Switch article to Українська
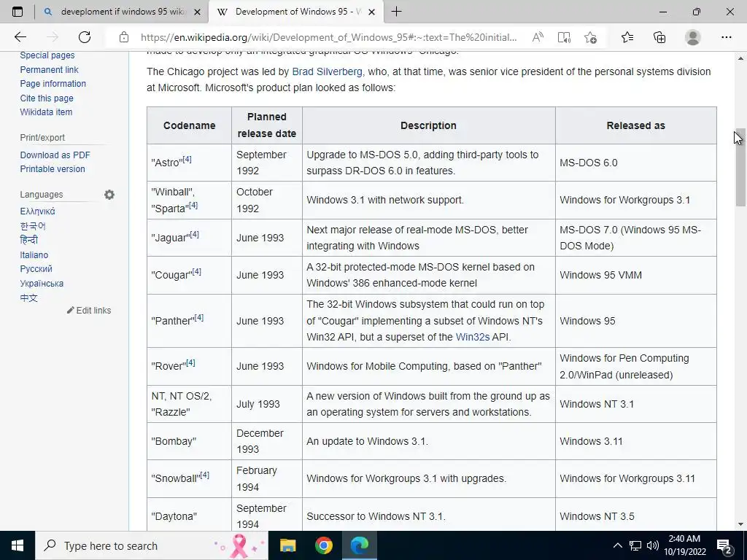747x560 pixels. (42, 284)
